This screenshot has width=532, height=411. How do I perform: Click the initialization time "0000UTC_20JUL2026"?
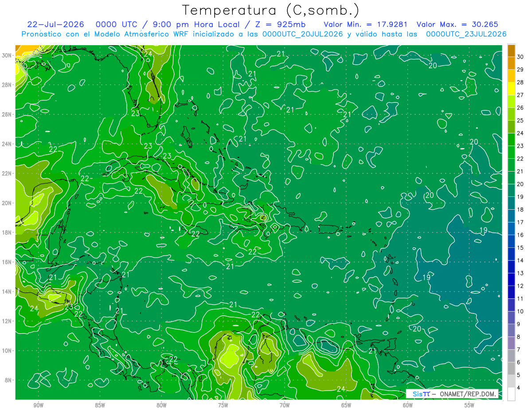303,34
